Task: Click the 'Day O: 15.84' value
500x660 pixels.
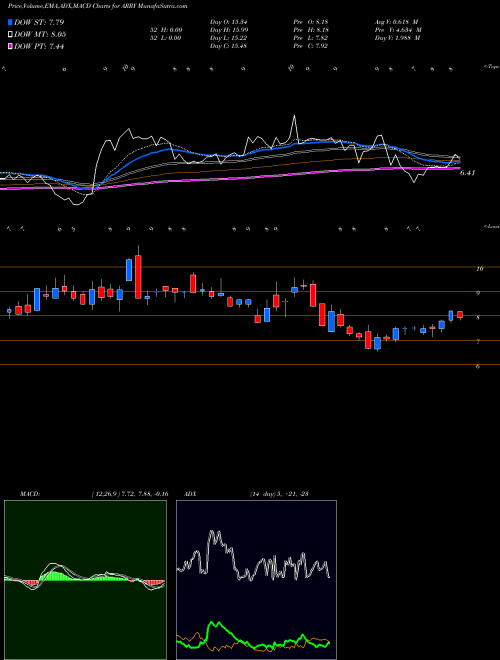Action: (x=228, y=22)
